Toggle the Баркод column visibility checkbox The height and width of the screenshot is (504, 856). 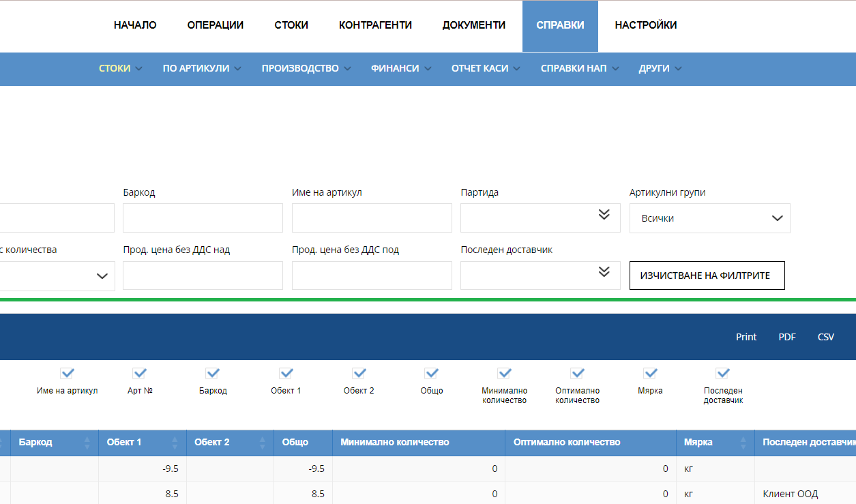coord(213,373)
